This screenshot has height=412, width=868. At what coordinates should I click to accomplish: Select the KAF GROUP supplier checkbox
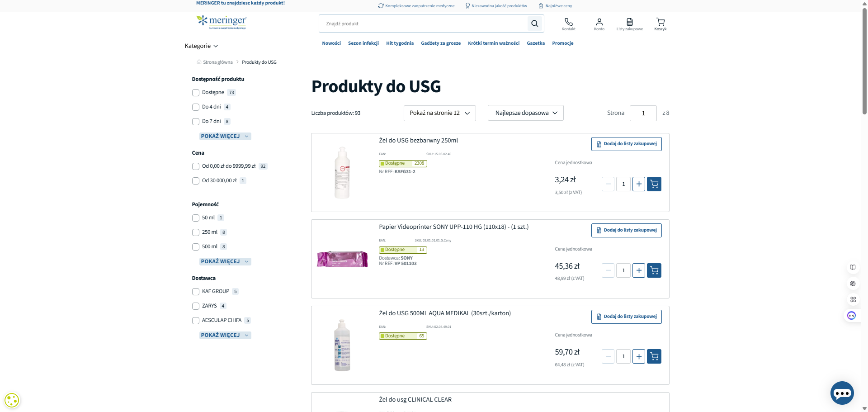(196, 292)
